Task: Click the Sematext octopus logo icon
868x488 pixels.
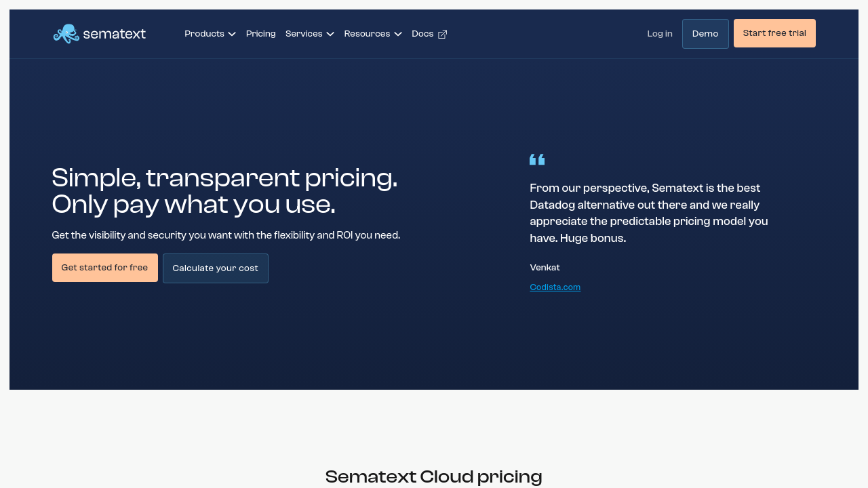Action: coord(66,34)
